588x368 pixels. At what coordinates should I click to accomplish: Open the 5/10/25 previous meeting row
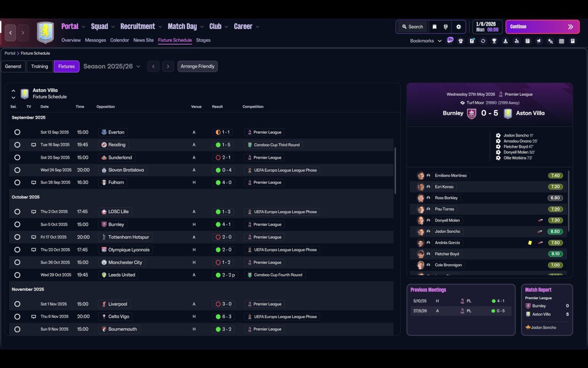pos(461,301)
